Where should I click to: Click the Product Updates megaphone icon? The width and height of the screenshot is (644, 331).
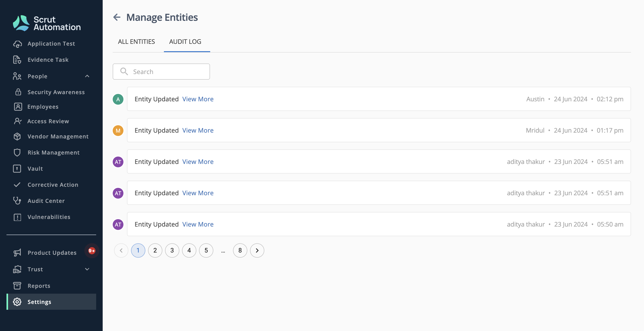tap(17, 253)
